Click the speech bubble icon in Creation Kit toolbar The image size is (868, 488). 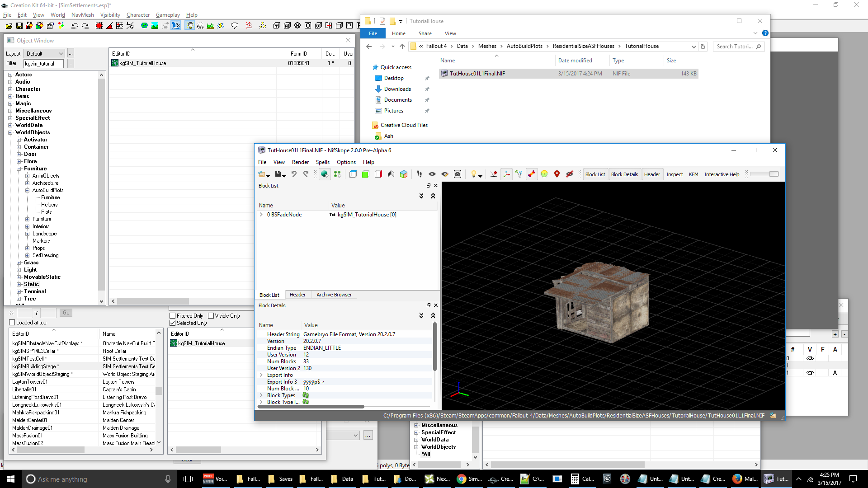click(x=234, y=26)
